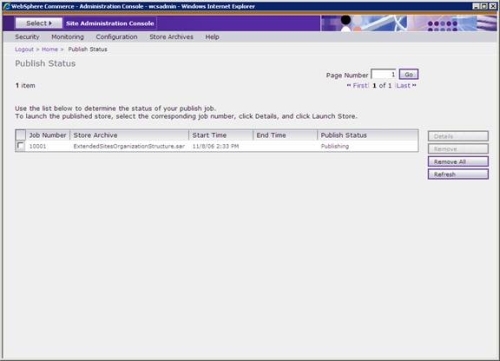Click the Internet Explorer icon in title bar
The width and height of the screenshot is (500, 361).
pos(7,6)
